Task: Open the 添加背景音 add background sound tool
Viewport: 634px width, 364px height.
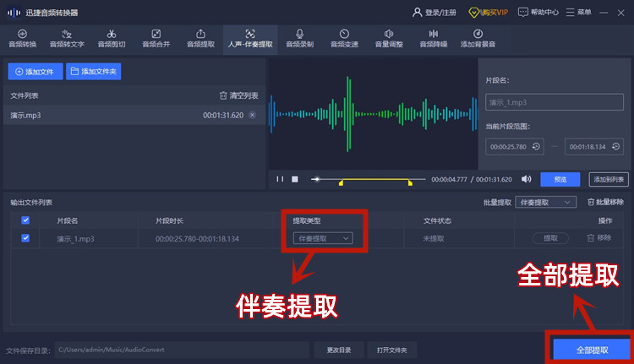Action: (x=478, y=39)
